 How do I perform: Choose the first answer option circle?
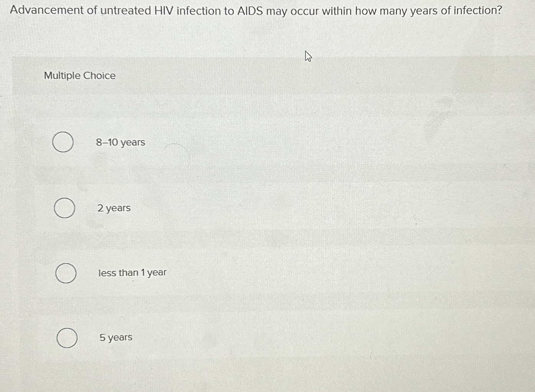64,142
